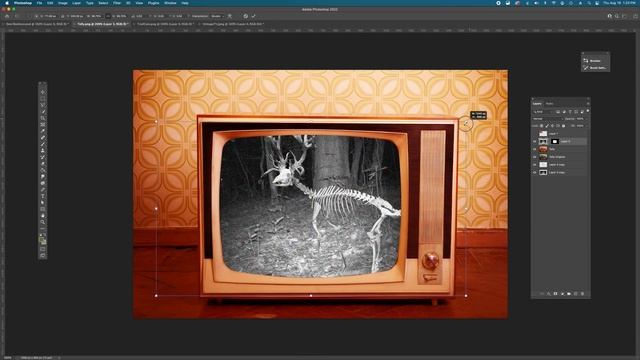Add a layer style fx icon
640x360 pixels.
click(x=549, y=293)
